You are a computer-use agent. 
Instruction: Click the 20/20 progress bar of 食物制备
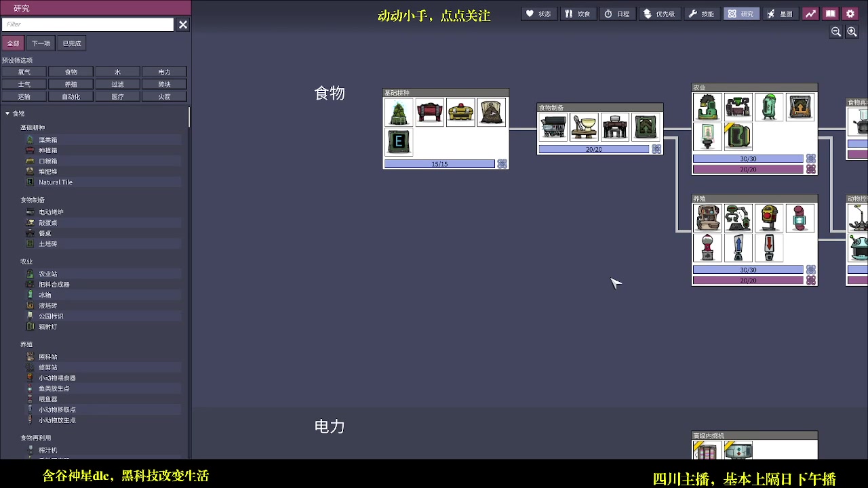tap(594, 149)
